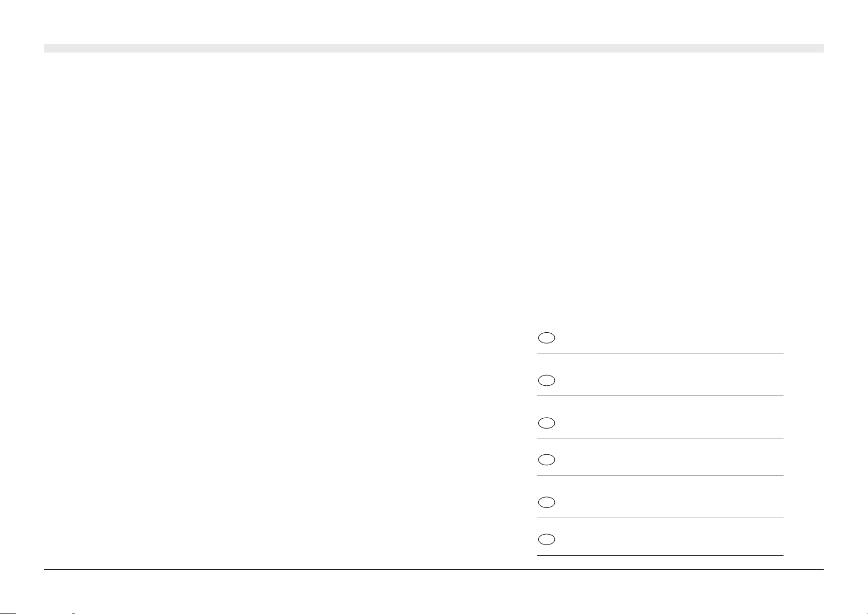The width and height of the screenshot is (868, 614).
Task: Click the blank entry beside the fifth oval
Action: (x=670, y=503)
